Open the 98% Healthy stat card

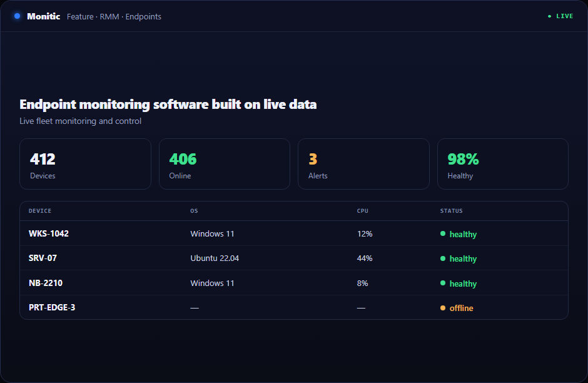[503, 164]
